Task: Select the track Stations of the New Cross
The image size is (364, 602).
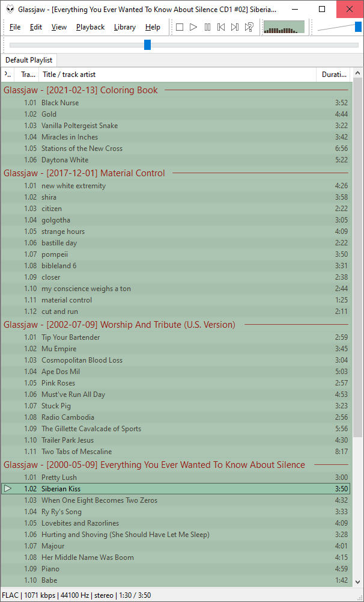Action: click(x=177, y=149)
